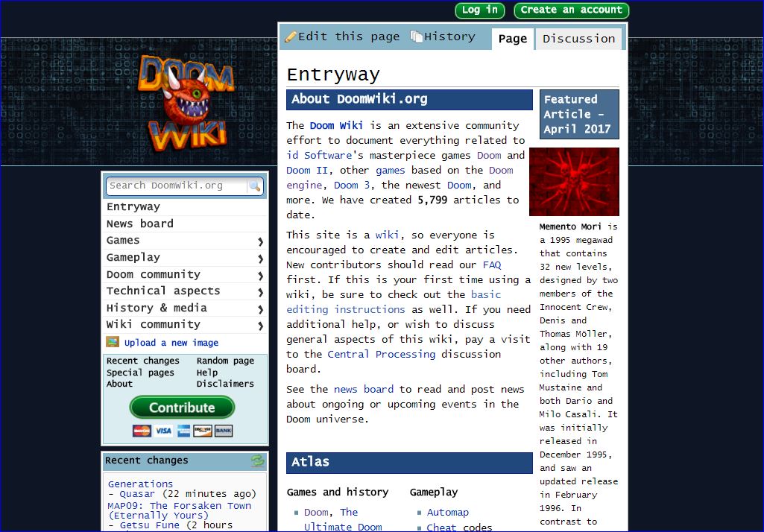Open the Automap link under Gameplay
This screenshot has width=764, height=532.
448,512
